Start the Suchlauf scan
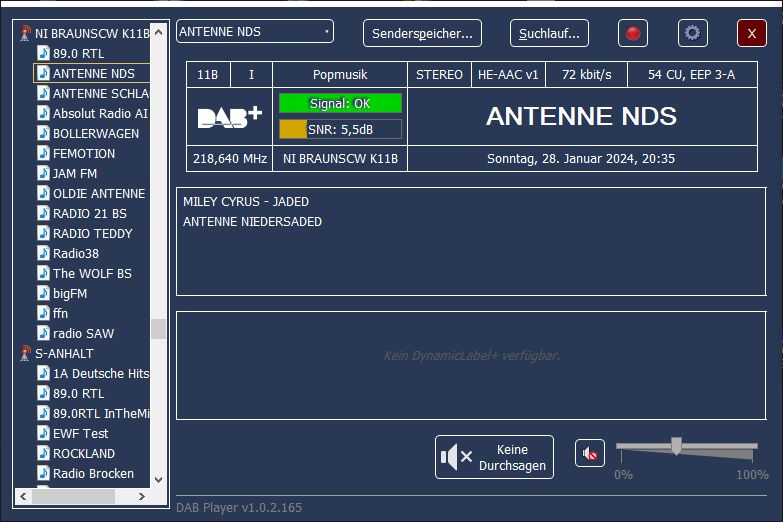The height and width of the screenshot is (522, 783). coord(549,33)
